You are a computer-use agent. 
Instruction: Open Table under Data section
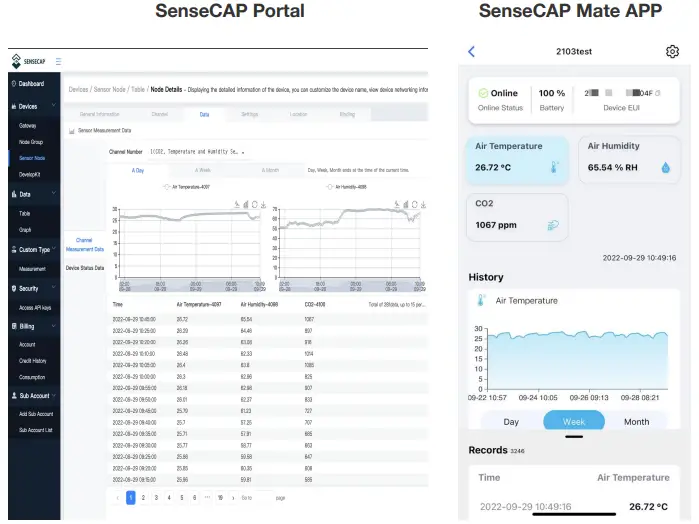25,214
